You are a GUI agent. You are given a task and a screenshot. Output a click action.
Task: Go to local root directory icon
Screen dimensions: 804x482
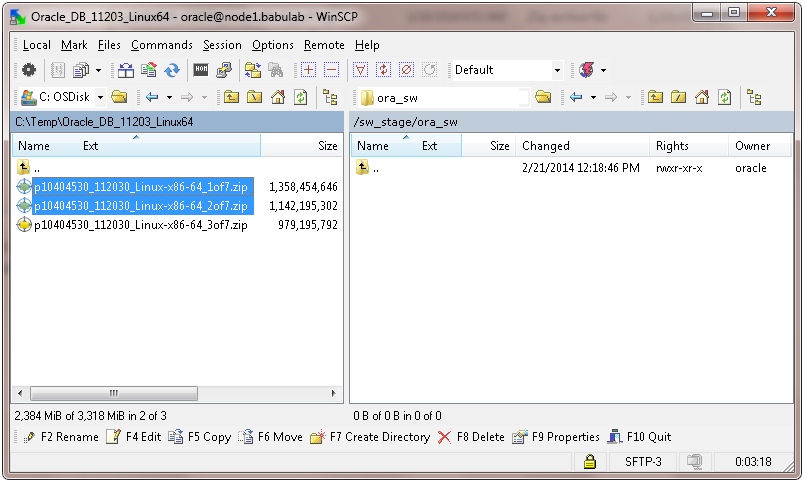(x=254, y=97)
